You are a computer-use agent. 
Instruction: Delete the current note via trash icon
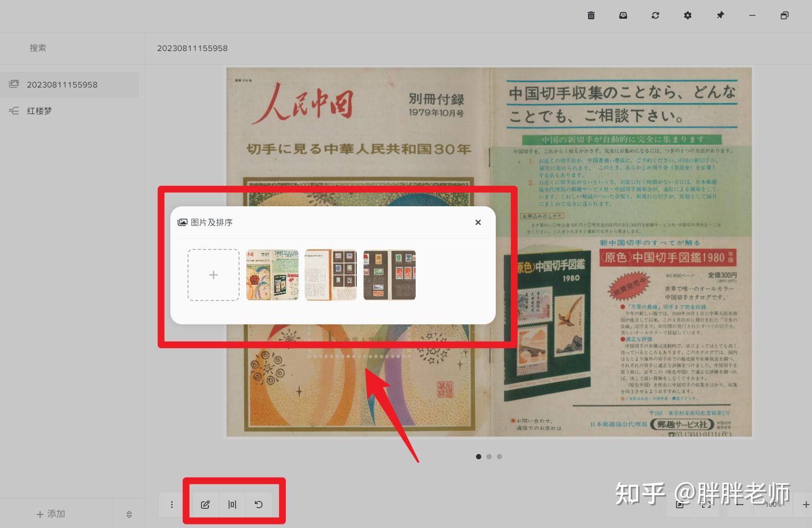click(x=591, y=15)
